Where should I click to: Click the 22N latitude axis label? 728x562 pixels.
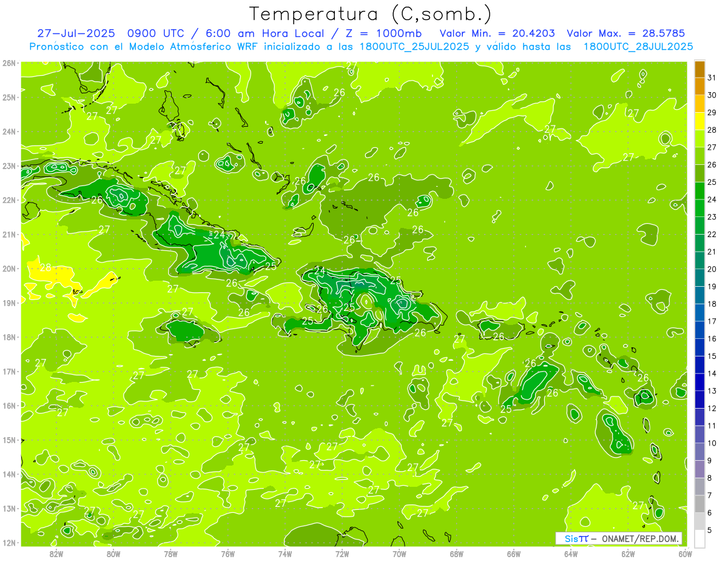[x=9, y=199]
